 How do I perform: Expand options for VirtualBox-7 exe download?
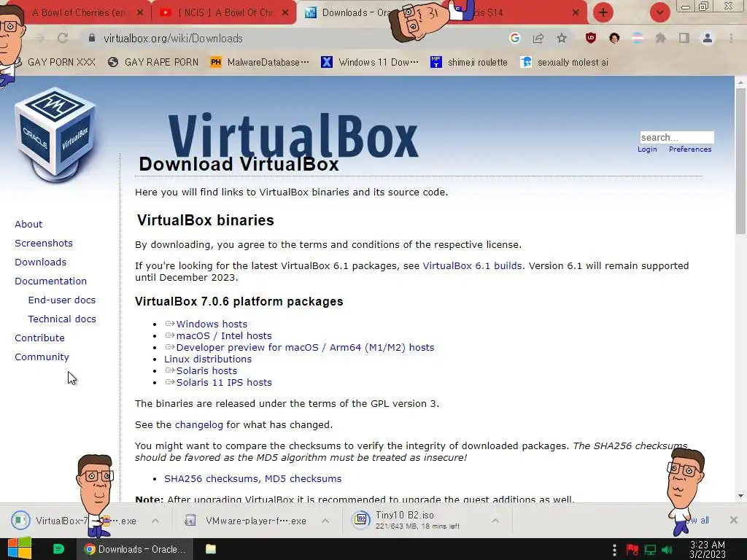[x=155, y=521]
